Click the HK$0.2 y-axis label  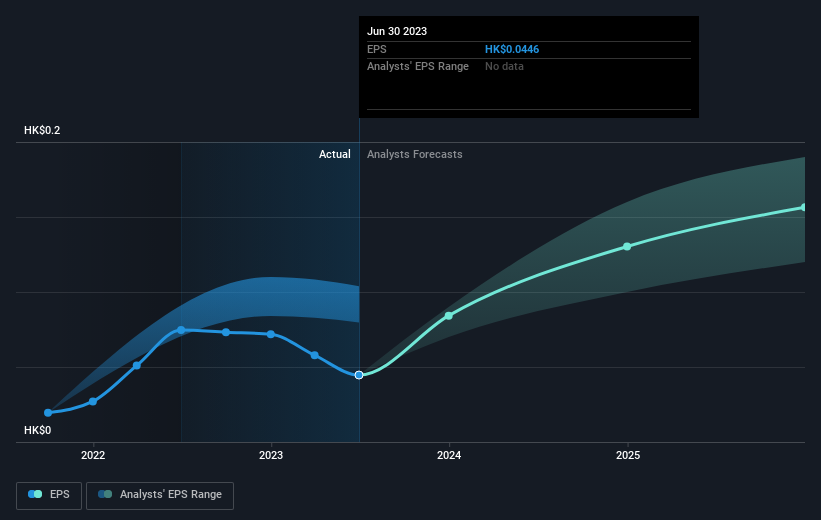click(x=42, y=130)
